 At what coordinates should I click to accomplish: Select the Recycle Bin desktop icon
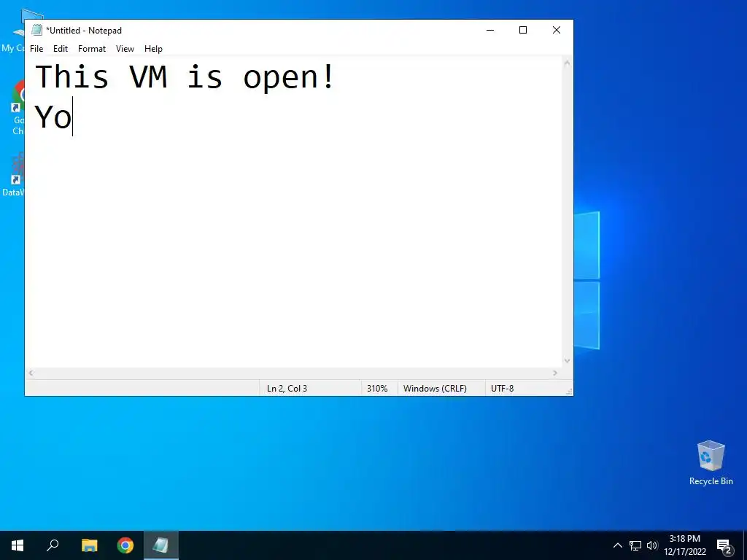click(x=711, y=463)
